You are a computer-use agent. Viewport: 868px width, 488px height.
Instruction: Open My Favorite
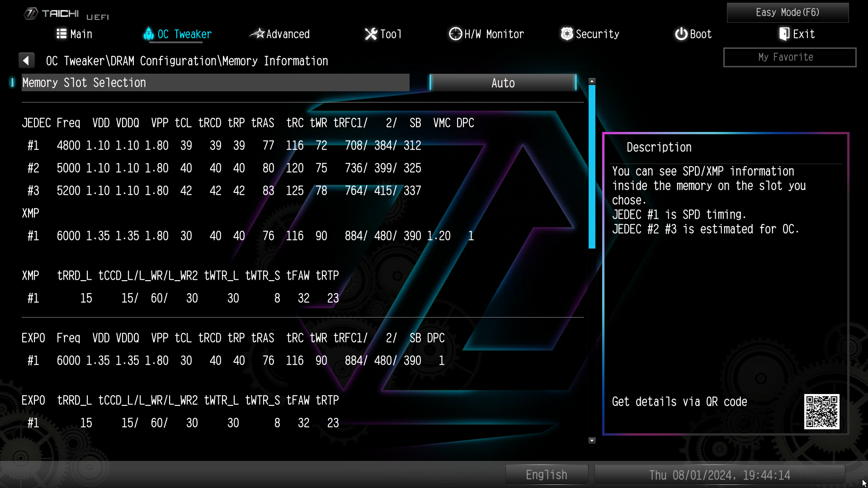(x=789, y=57)
